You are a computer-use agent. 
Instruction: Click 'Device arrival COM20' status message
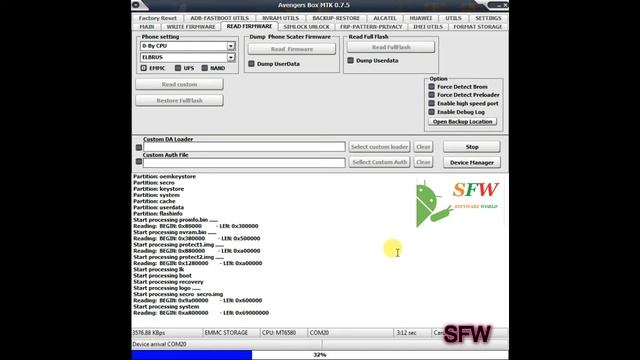[159, 344]
